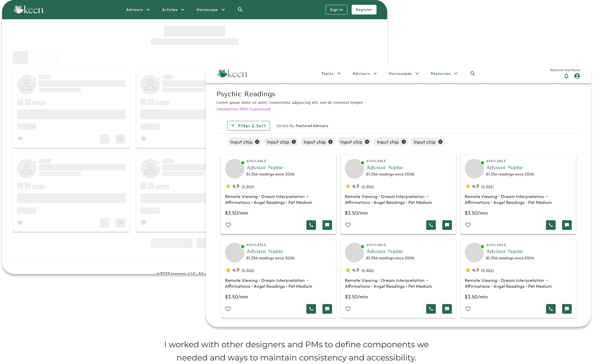Viewport: 593px width, 364px height.
Task: Favorite the first advisor with heart icon
Action: (228, 225)
